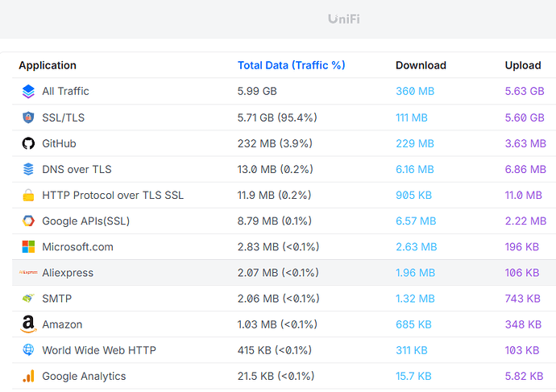Click the 1.96 MB download value
The width and height of the screenshot is (556, 392).
coord(416,273)
